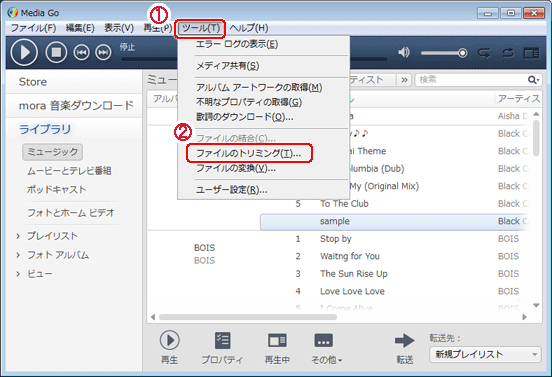Viewport: 552px width, 377px height.
Task: Click horizontal scrollbar left arrow
Action: pyautogui.click(x=153, y=317)
